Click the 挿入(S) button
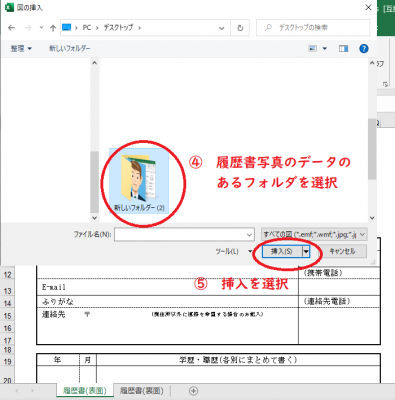The width and height of the screenshot is (395, 400). pyautogui.click(x=282, y=251)
